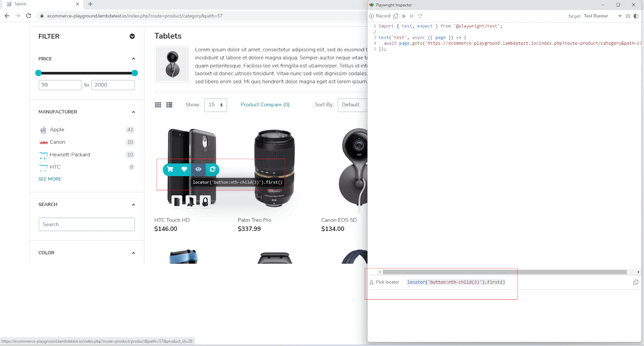
Task: Open the Target Test Runner dropdown
Action: point(603,16)
